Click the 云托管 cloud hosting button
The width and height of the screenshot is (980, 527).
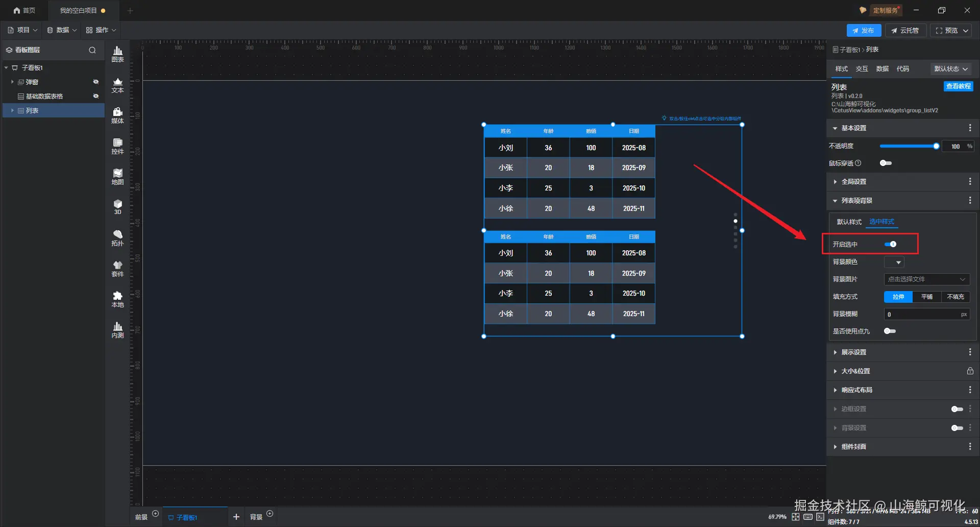[905, 31]
